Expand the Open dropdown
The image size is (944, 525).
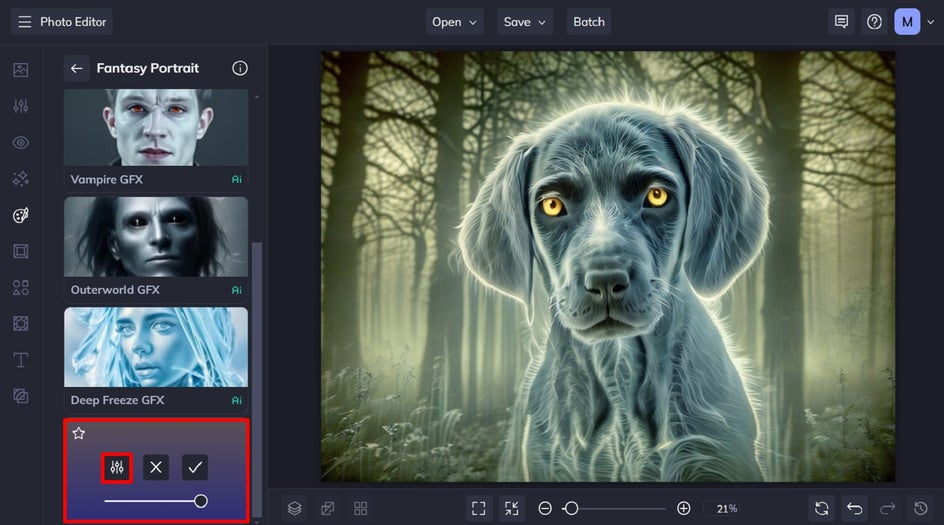tap(454, 22)
